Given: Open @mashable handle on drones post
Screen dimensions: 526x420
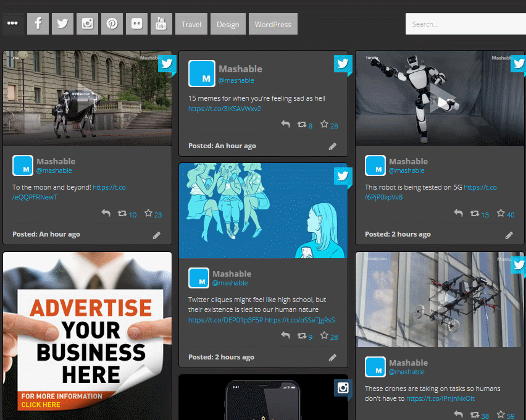Looking at the screenshot, I should [x=407, y=372].
